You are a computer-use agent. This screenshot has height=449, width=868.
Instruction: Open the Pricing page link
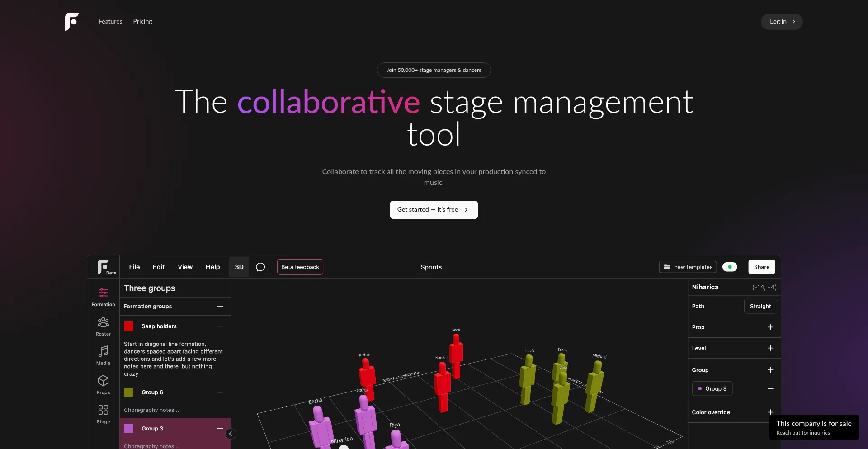pyautogui.click(x=142, y=21)
